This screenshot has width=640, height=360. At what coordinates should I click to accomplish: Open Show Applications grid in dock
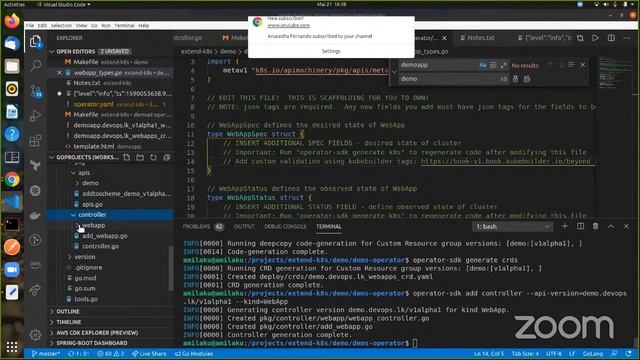[12, 347]
